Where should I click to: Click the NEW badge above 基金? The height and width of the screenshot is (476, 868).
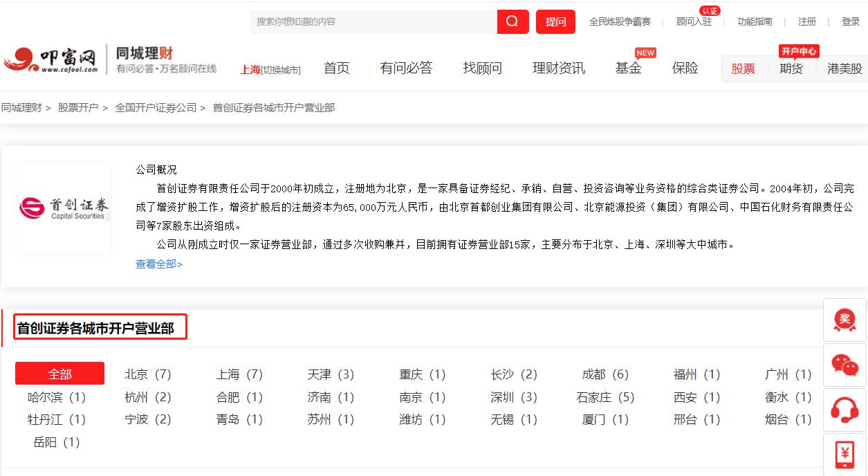(x=645, y=52)
